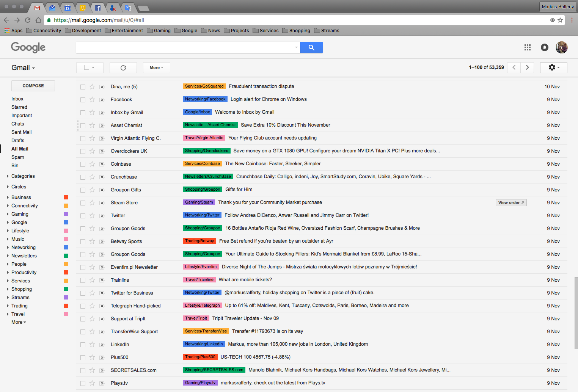Open the Google logo link
The image size is (578, 392).
point(28,47)
